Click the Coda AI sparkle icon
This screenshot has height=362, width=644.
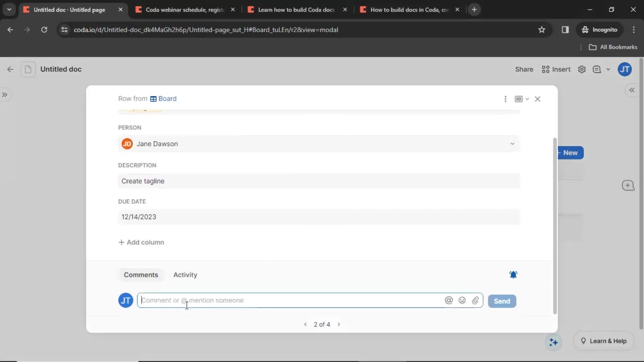[x=553, y=340]
